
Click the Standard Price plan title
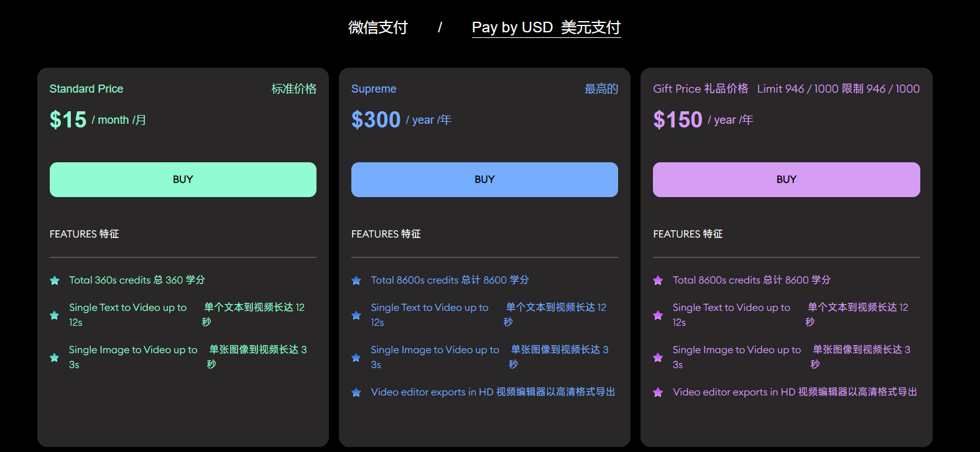(86, 89)
